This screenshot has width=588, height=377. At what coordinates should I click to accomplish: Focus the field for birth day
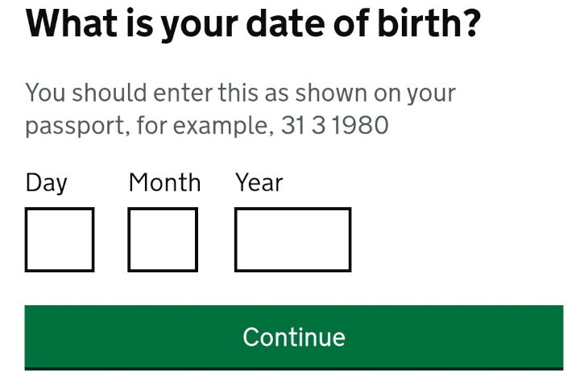point(60,239)
